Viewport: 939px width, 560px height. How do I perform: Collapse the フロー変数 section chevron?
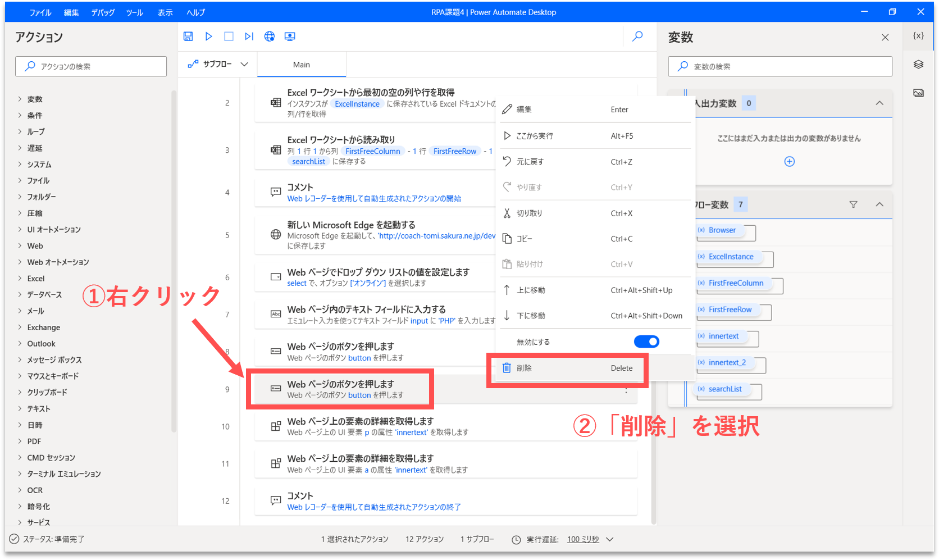click(879, 204)
